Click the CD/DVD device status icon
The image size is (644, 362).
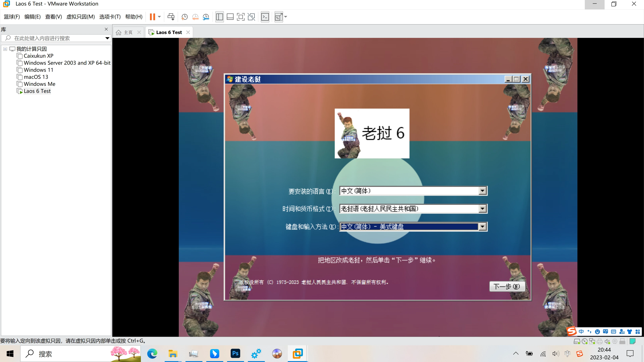pos(584,341)
